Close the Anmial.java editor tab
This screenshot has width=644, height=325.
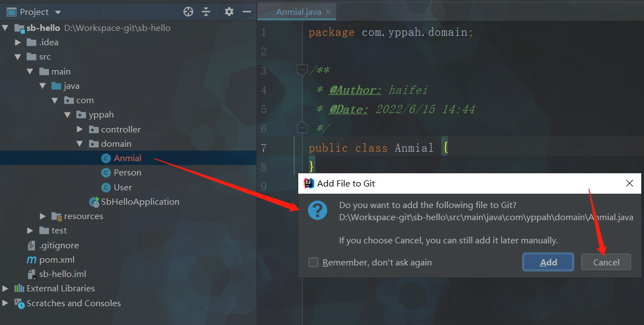[328, 12]
